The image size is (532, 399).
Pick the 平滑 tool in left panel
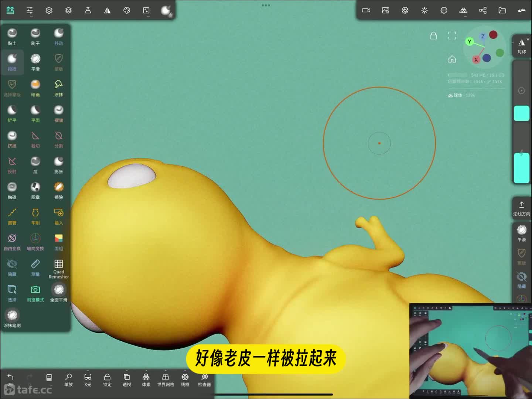35,62
